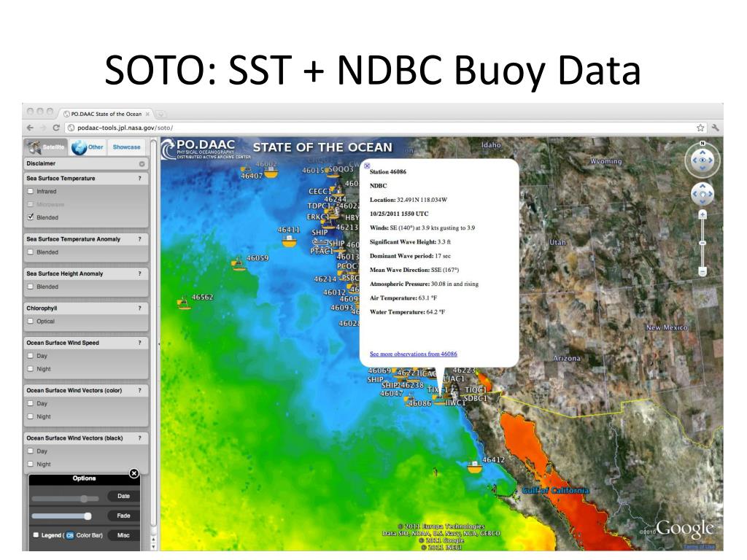Open Sea Surface Height Anomaly help
747x560 pixels.
(139, 273)
